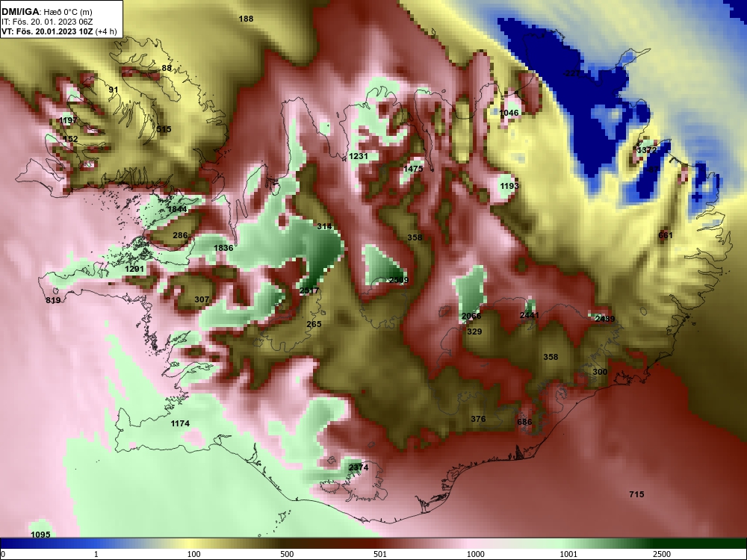747x560 pixels.
Task: Click the 1372 height value
Action: pos(647,150)
